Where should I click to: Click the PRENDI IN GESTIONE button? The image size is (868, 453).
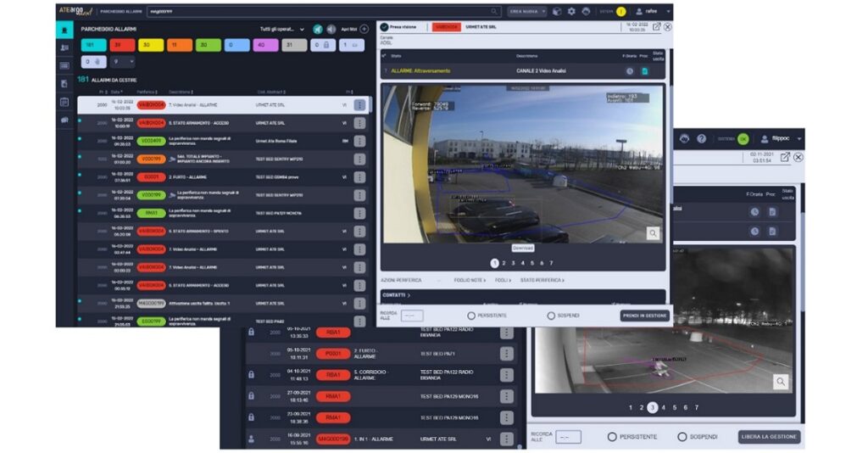click(644, 316)
